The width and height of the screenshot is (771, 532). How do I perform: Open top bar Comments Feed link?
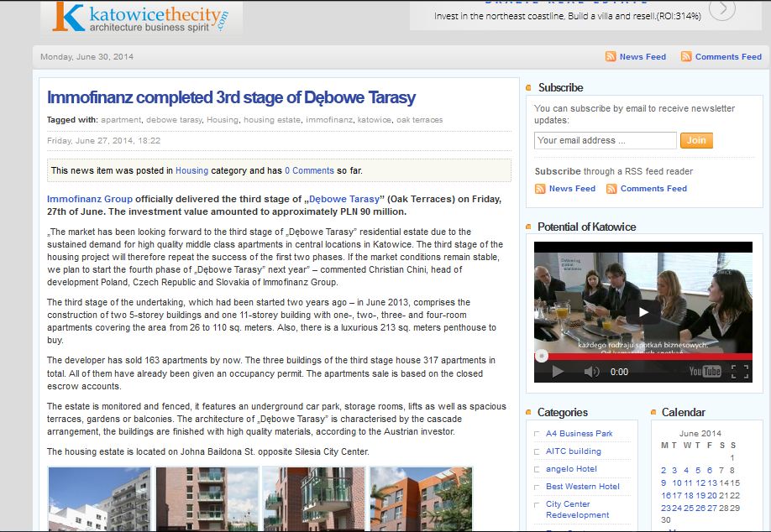click(x=728, y=57)
